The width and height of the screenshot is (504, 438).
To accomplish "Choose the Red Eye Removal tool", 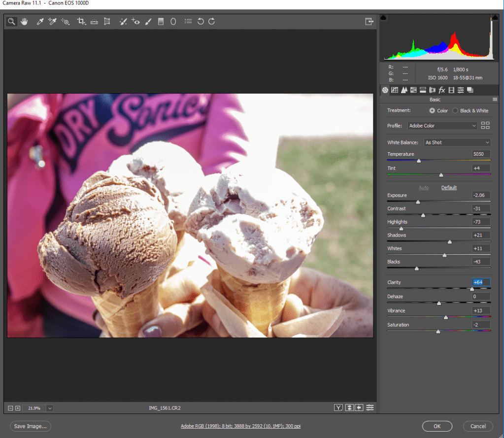I will [x=135, y=22].
